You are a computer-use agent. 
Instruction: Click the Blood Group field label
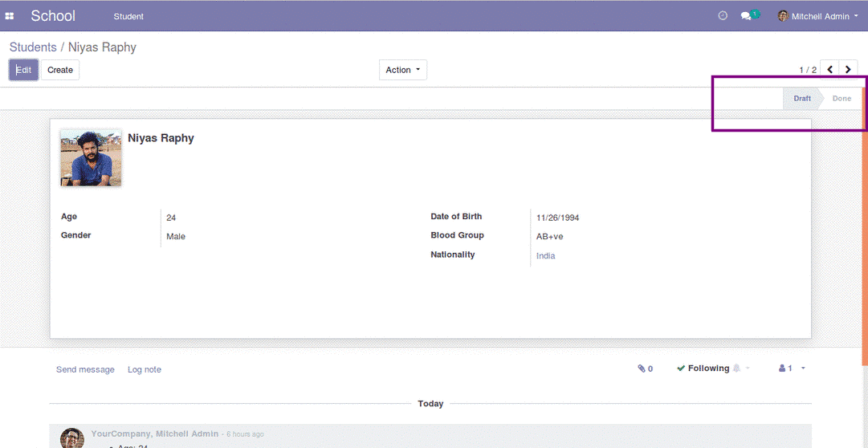[457, 235]
